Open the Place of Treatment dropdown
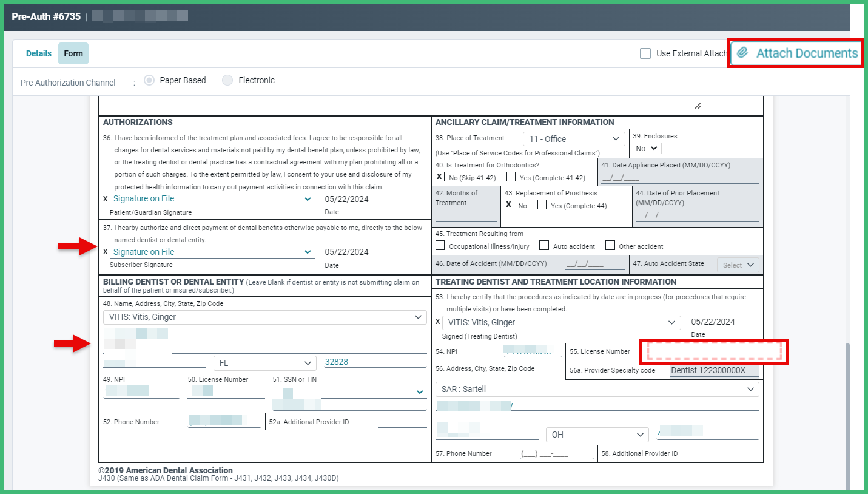Screen dimensions: 868x494 (x=573, y=139)
